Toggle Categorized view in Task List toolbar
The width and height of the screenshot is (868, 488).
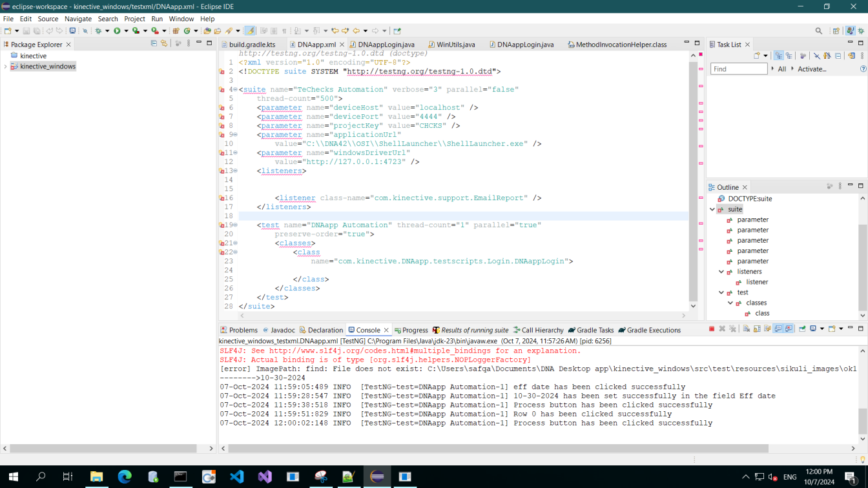779,56
